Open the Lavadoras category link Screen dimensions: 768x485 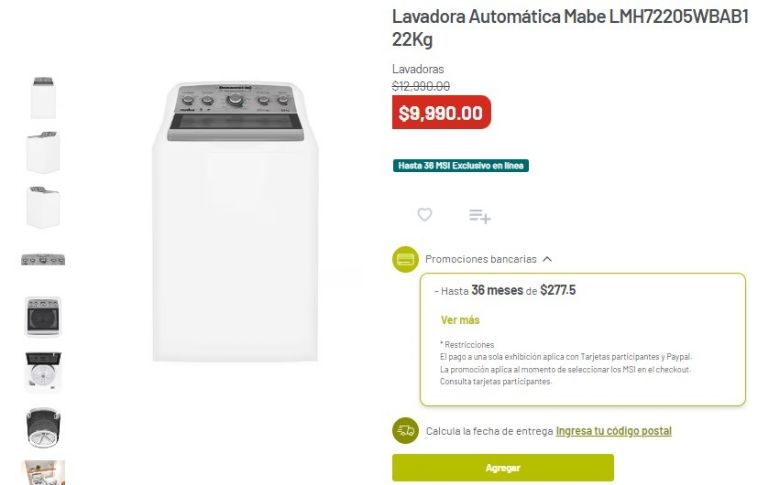[418, 69]
